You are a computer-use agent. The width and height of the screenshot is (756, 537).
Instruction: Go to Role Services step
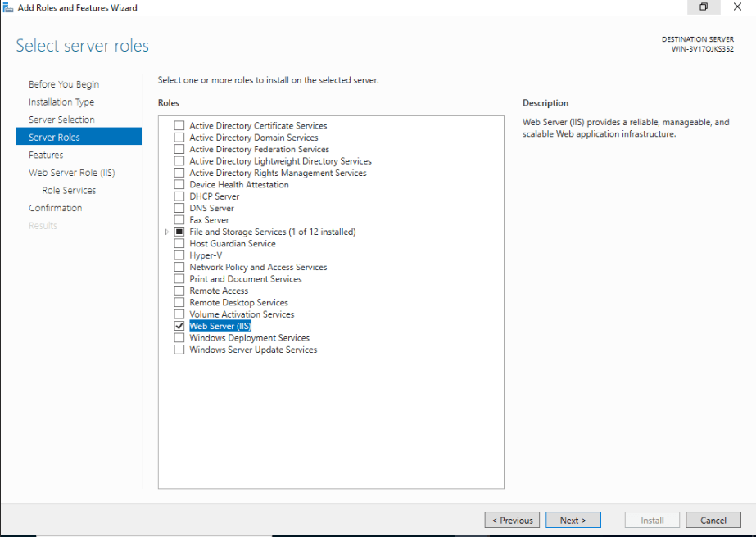click(69, 191)
